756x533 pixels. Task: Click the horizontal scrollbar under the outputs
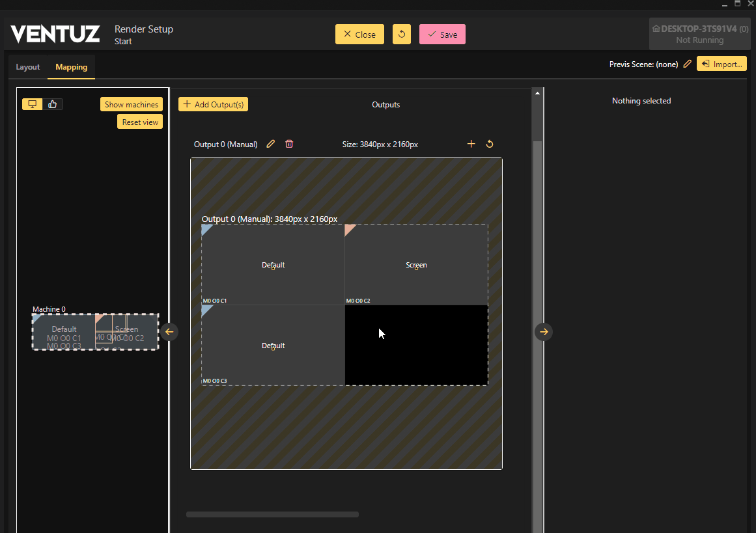click(x=272, y=514)
